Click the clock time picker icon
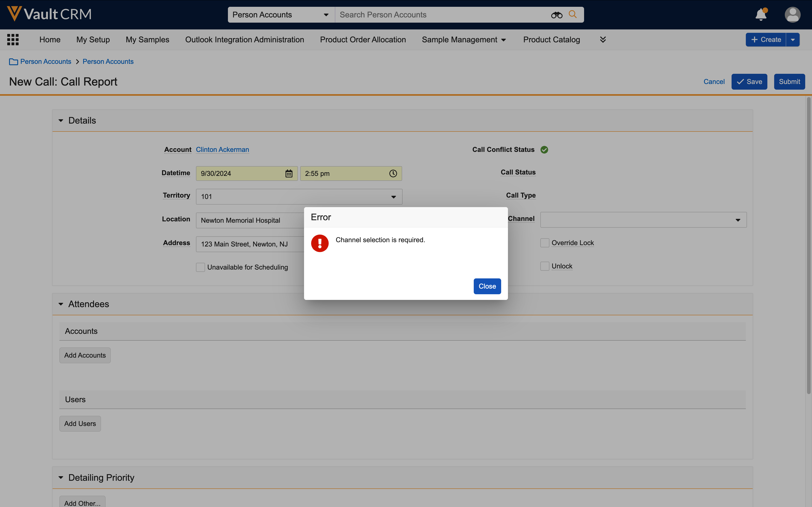This screenshot has height=507, width=812. pos(393,173)
